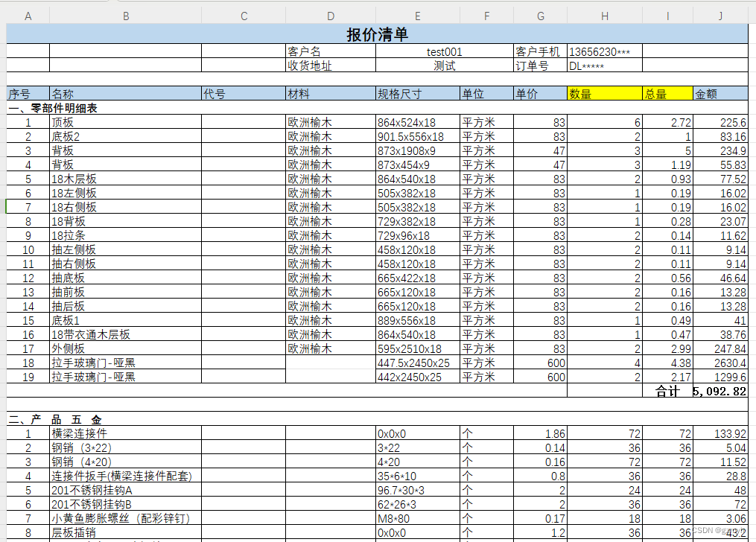Select the 层板插销 name cell
756x542 pixels.
(x=125, y=532)
